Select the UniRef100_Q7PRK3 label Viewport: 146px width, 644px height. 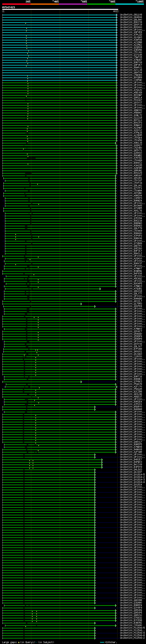coord(131,382)
